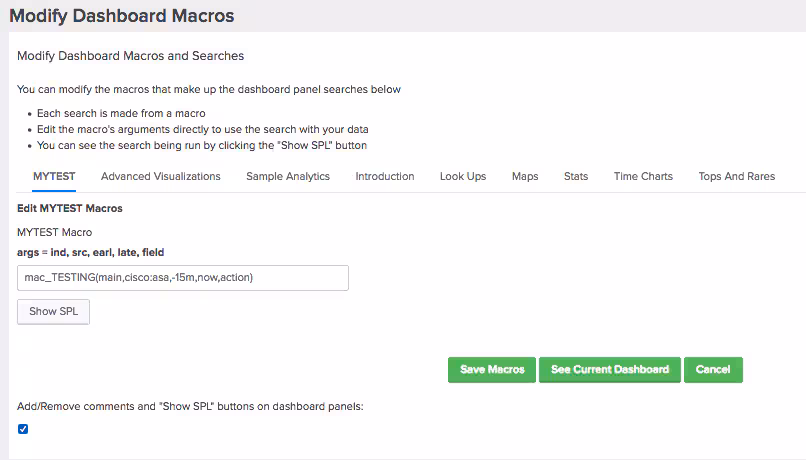Open the Time Charts tab
This screenshot has height=460, width=806.
[643, 176]
